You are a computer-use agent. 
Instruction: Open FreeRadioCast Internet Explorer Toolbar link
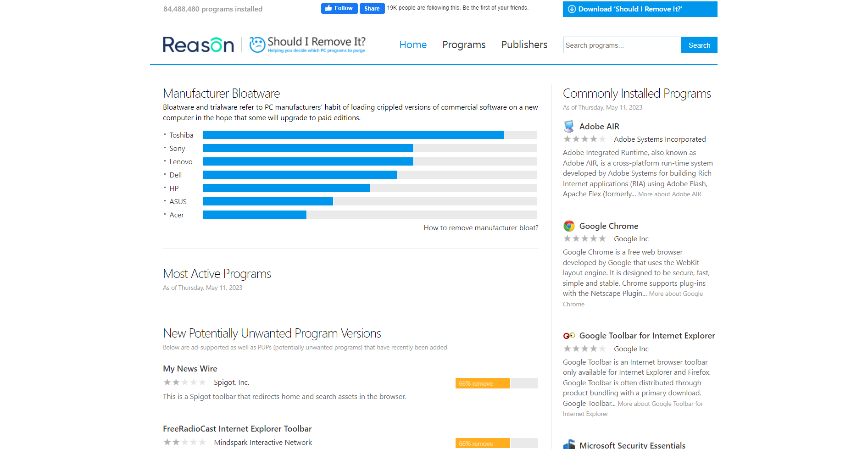pyautogui.click(x=237, y=429)
